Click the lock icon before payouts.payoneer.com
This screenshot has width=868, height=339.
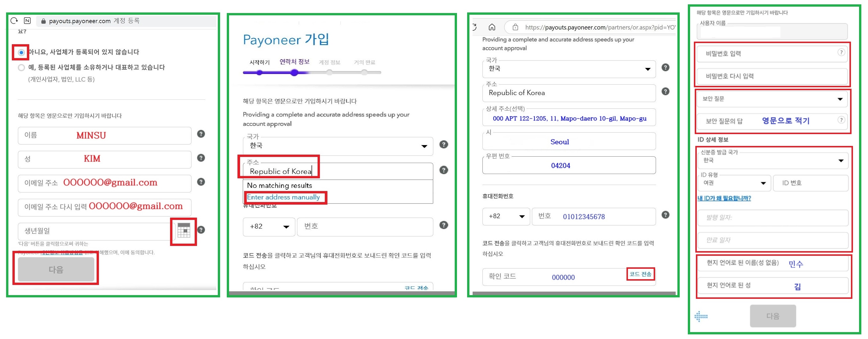(43, 21)
